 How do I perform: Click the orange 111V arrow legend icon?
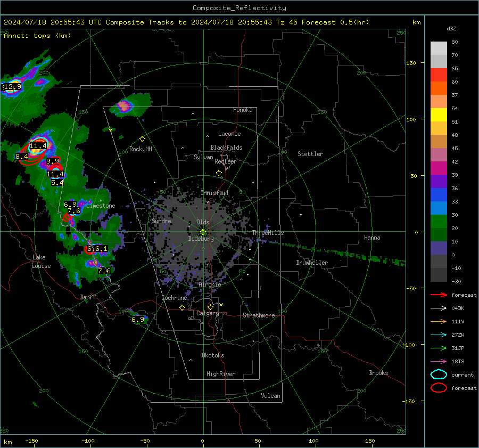pyautogui.click(x=439, y=321)
